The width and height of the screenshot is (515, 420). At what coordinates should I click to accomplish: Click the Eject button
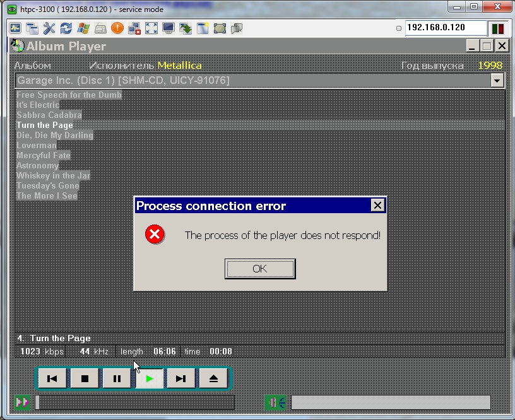tap(213, 378)
